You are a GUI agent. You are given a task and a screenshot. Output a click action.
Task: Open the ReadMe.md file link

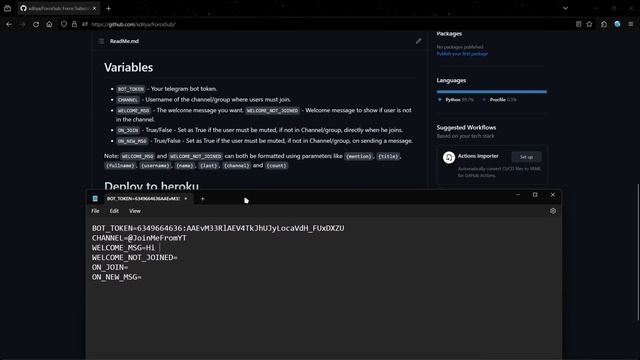coord(124,41)
